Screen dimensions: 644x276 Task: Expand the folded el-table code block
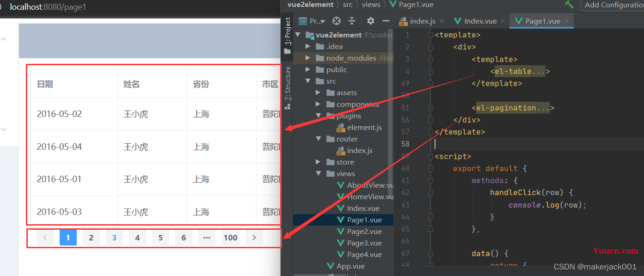tap(430, 71)
